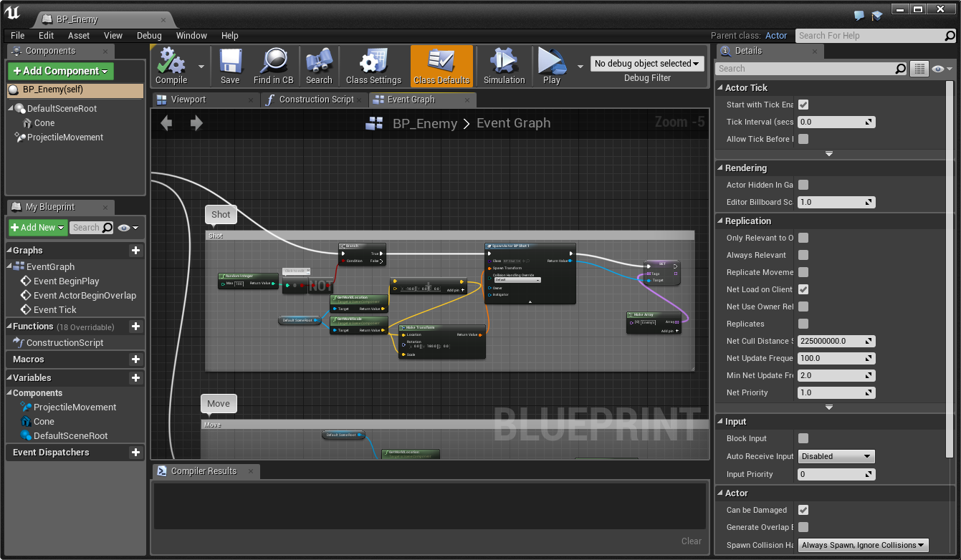Select ProjectileMovement in Components panel
This screenshot has height=560, width=961.
click(64, 137)
